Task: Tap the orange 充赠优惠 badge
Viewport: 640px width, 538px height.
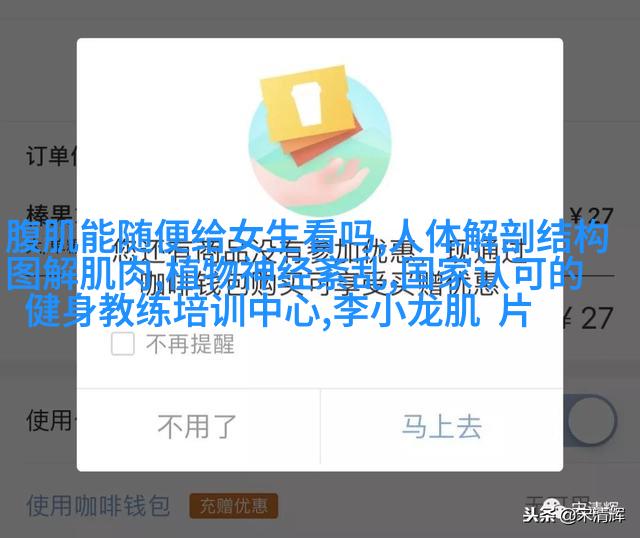Action: click(x=233, y=506)
